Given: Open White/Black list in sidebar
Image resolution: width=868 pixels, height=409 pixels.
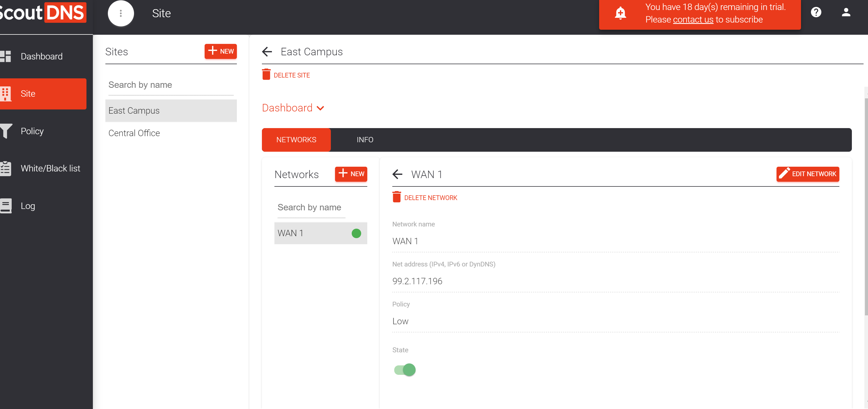Looking at the screenshot, I should (50, 168).
